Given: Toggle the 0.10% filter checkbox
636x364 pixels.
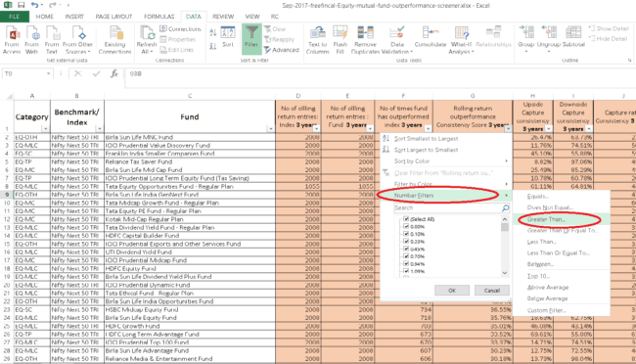Looking at the screenshot, I should point(406,234).
